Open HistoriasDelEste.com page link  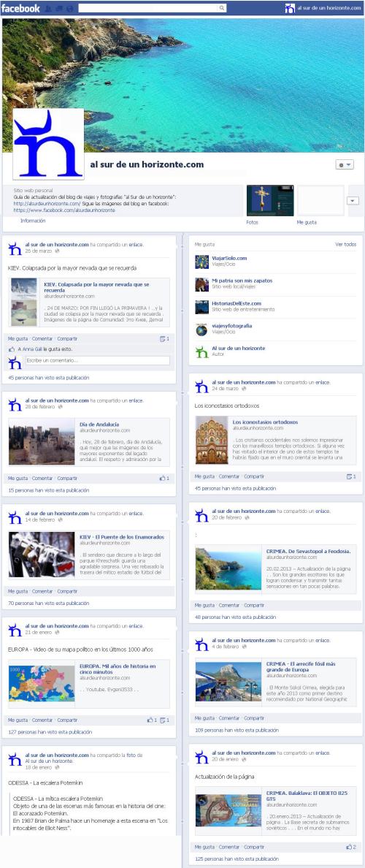pos(237,303)
